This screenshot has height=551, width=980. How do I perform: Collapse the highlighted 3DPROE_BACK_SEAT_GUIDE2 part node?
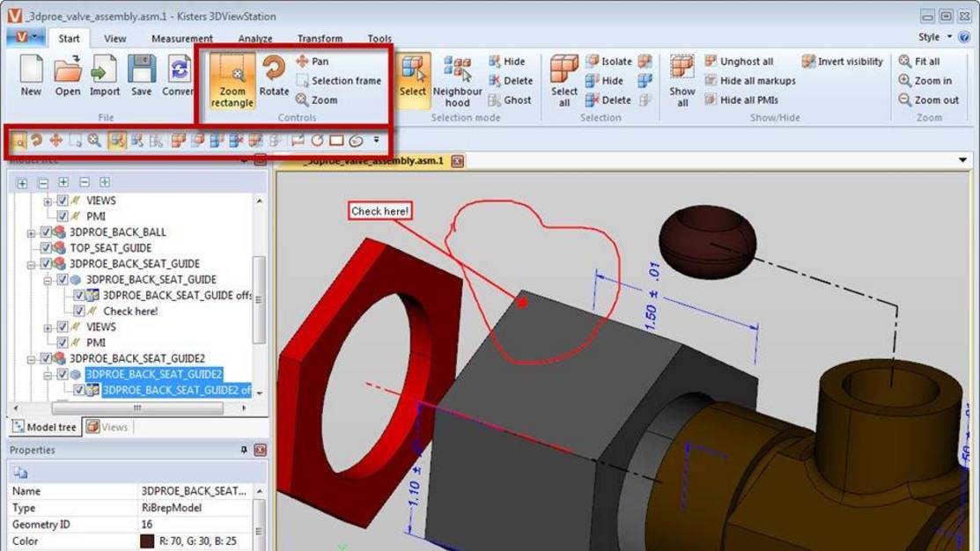tap(48, 375)
